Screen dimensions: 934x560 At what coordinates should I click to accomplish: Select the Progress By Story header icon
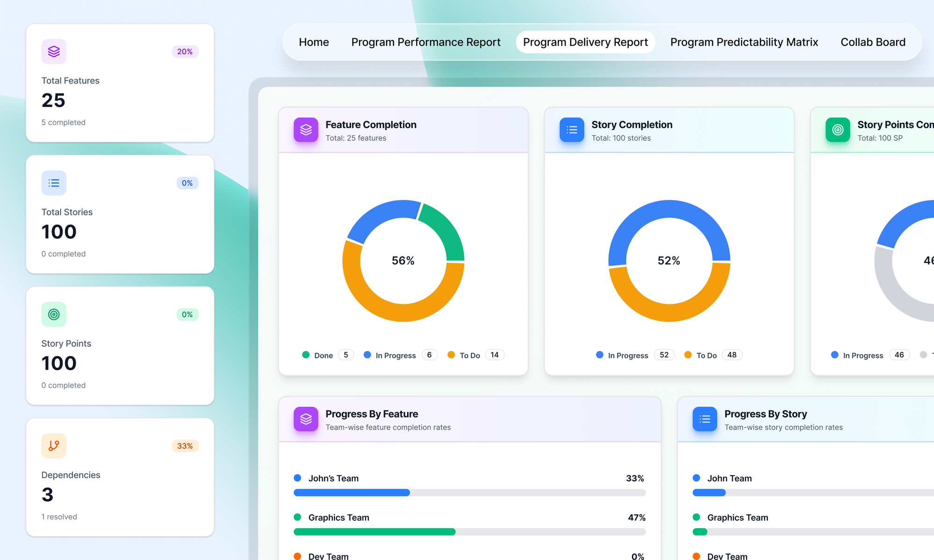coord(704,419)
